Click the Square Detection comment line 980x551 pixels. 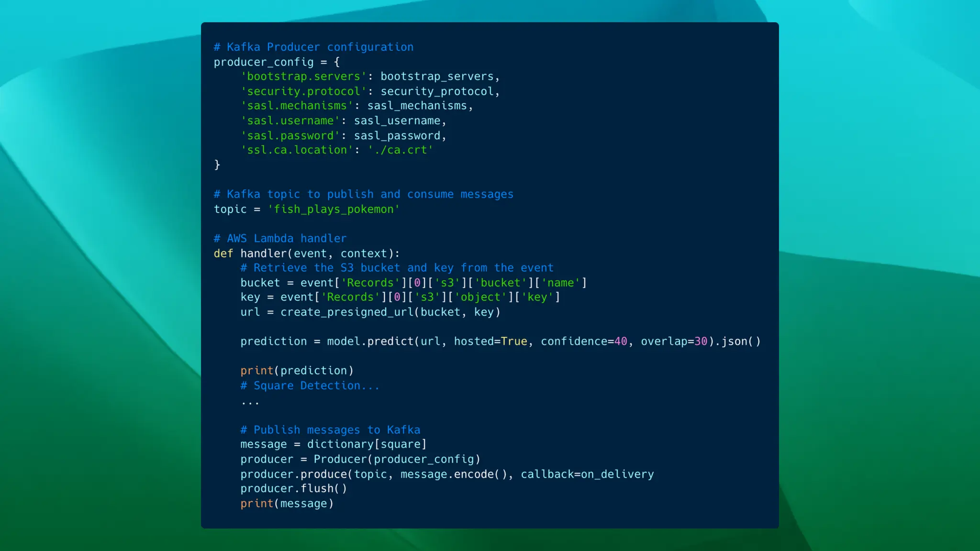[x=310, y=386]
